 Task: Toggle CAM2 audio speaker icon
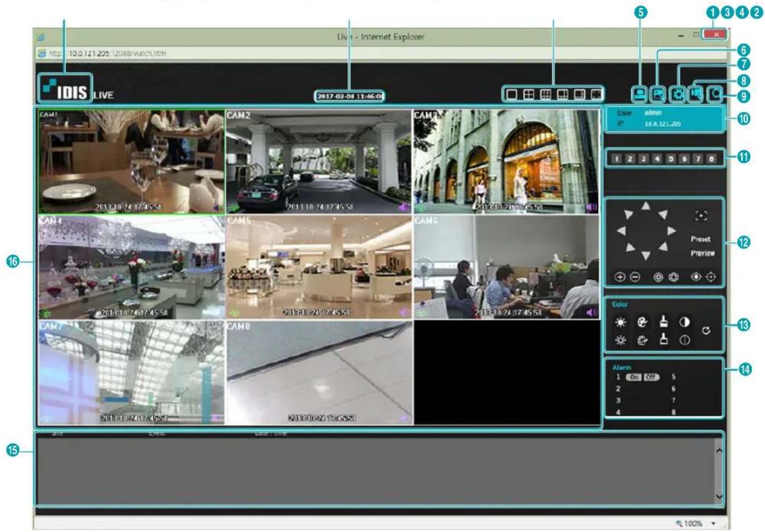pos(404,207)
